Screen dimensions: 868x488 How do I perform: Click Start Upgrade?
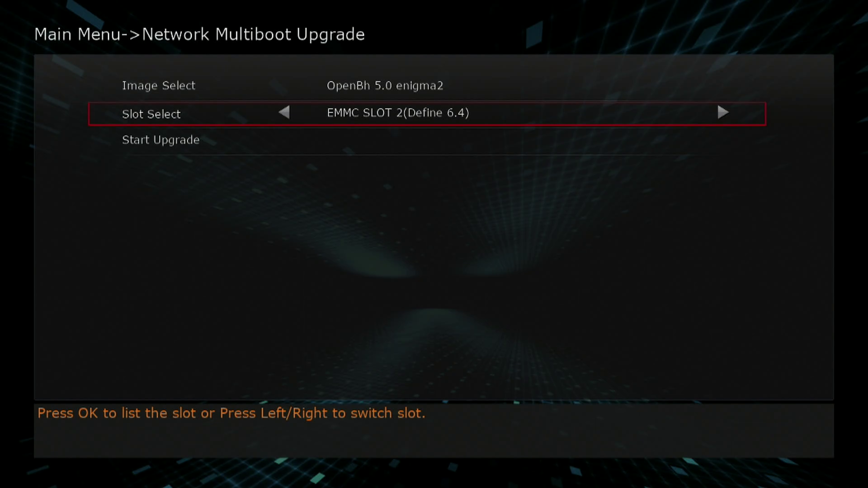pyautogui.click(x=160, y=140)
